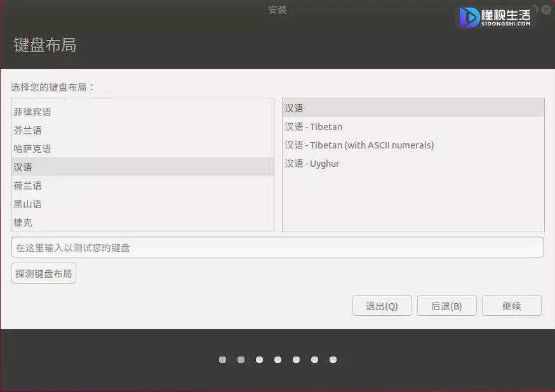Pick the 汉语 - Uyghur variant
The height and width of the screenshot is (392, 555).
pos(413,163)
